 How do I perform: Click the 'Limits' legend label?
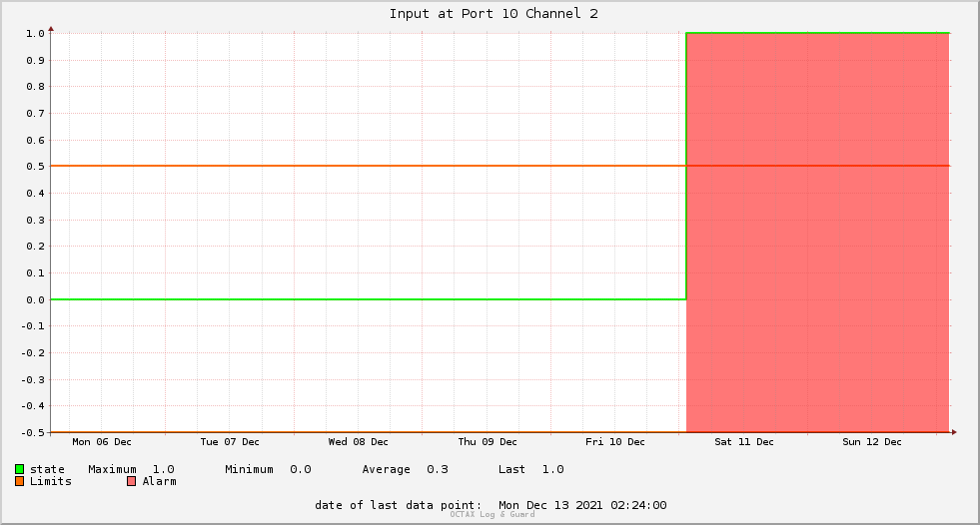pos(51,481)
